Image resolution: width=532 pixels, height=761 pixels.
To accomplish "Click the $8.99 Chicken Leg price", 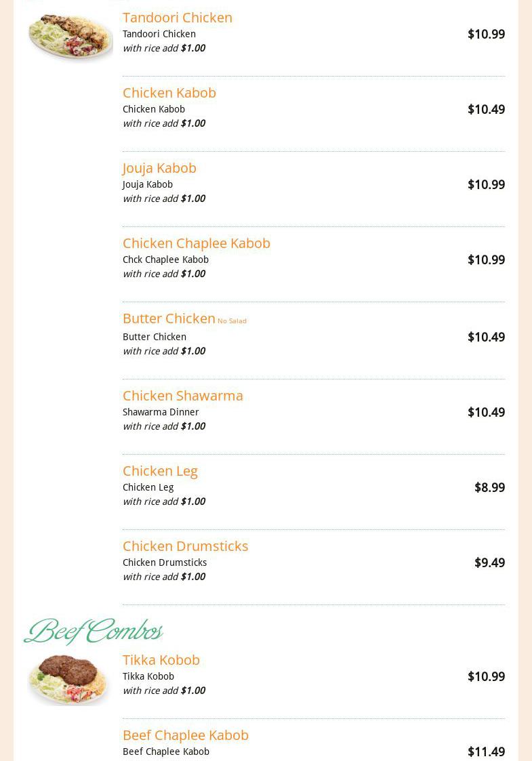I will point(489,488).
